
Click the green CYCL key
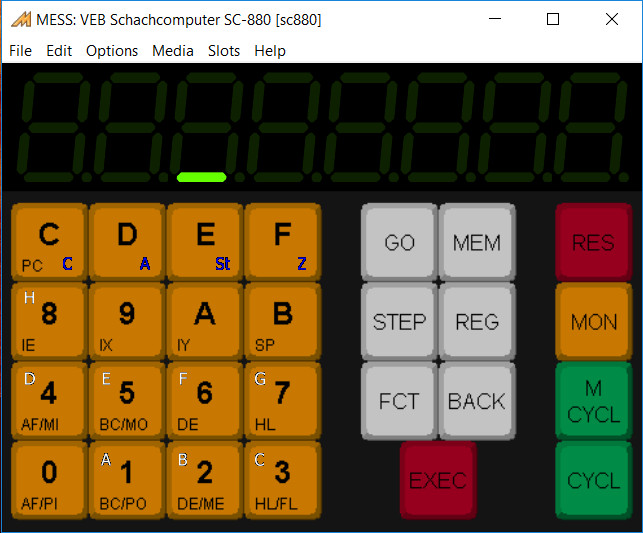594,481
